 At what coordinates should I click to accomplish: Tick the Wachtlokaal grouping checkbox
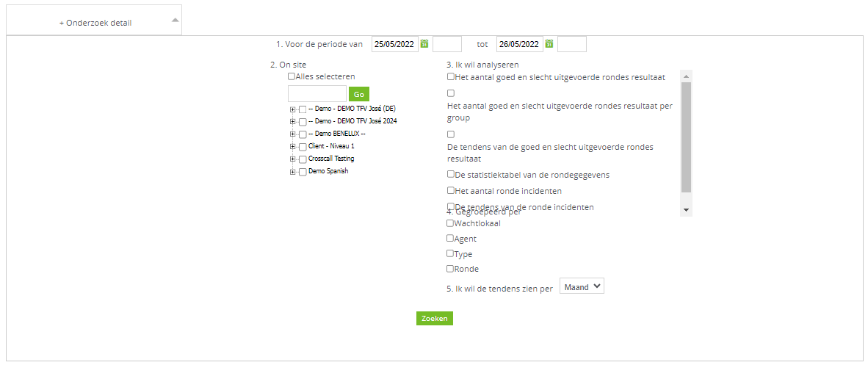click(450, 223)
